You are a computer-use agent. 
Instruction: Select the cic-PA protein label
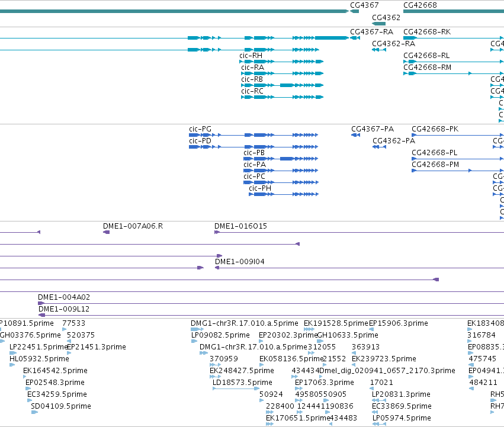255,165
